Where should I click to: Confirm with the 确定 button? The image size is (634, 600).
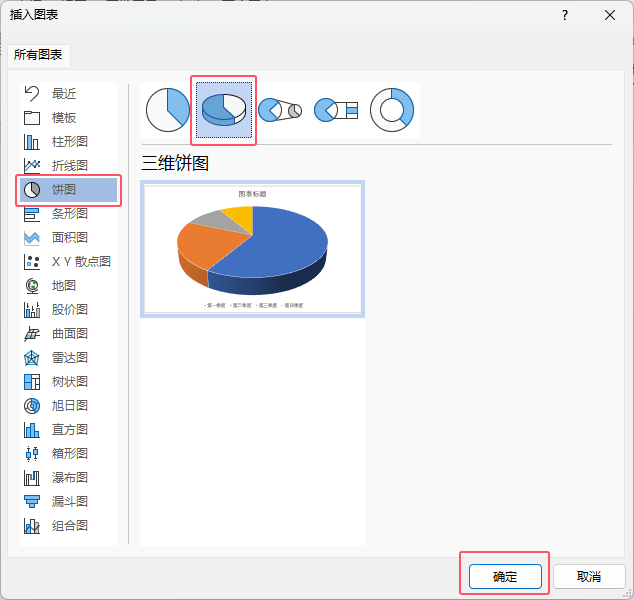505,576
